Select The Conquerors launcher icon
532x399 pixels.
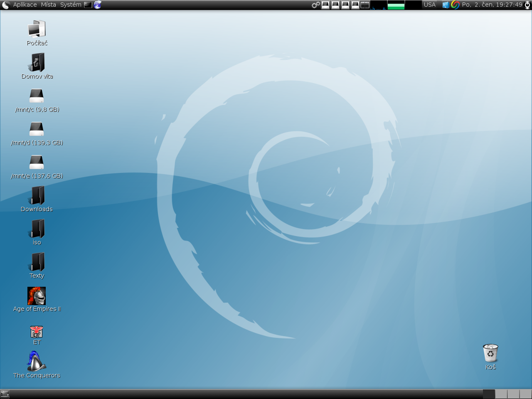(x=37, y=361)
